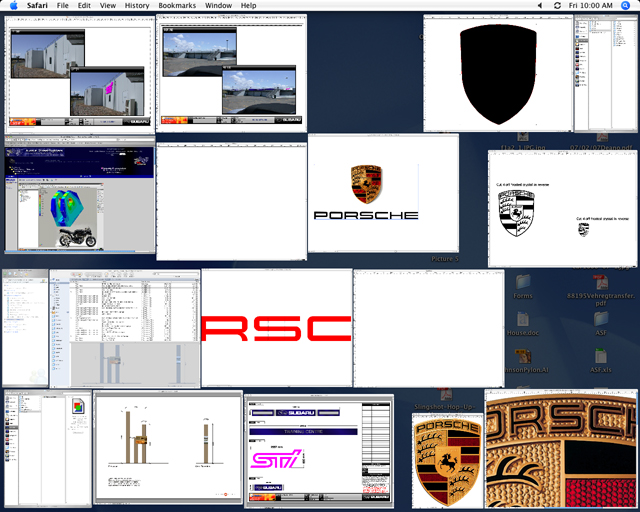Bring forward the red RSC lettering window

click(x=277, y=328)
